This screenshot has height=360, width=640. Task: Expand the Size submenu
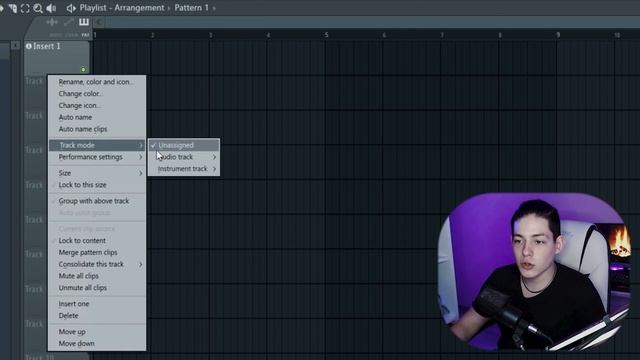[x=96, y=173]
